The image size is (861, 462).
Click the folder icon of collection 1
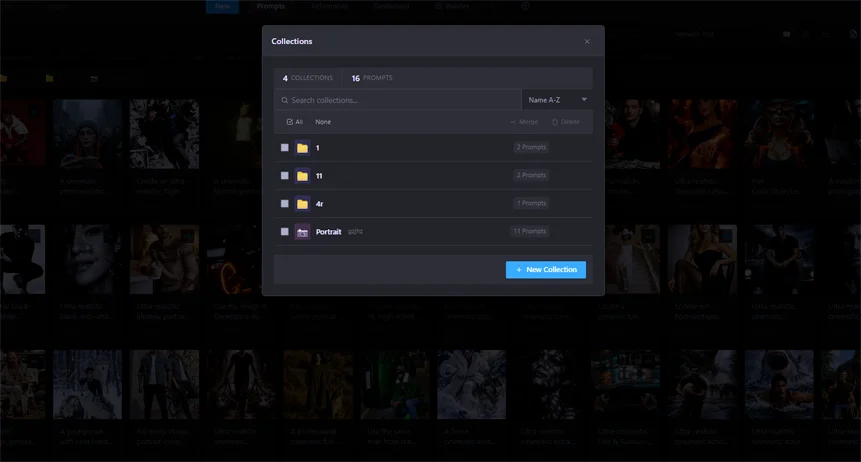(x=302, y=148)
